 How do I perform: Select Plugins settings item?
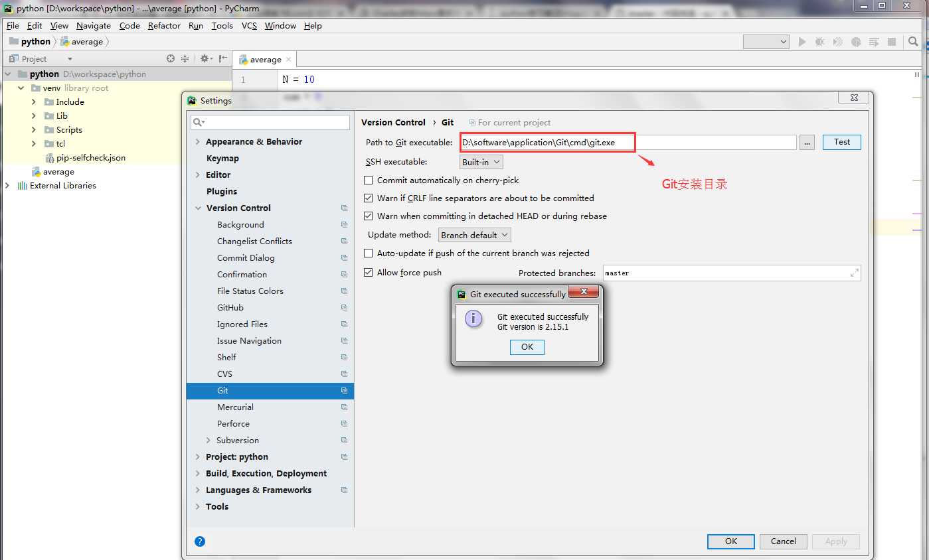pos(222,192)
